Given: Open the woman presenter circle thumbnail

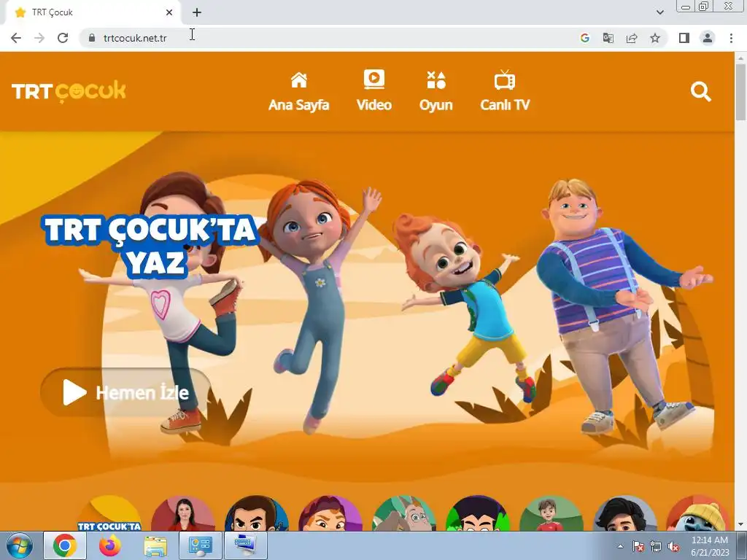Looking at the screenshot, I should 183,513.
